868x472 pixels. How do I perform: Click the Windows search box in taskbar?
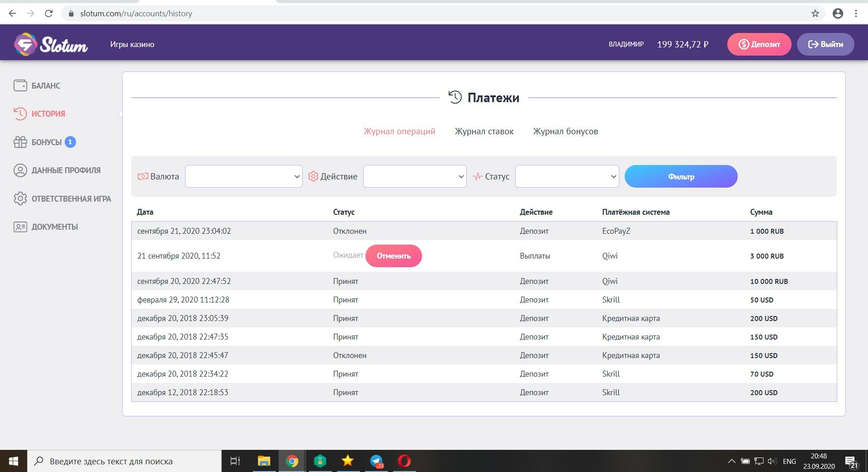[x=124, y=461]
